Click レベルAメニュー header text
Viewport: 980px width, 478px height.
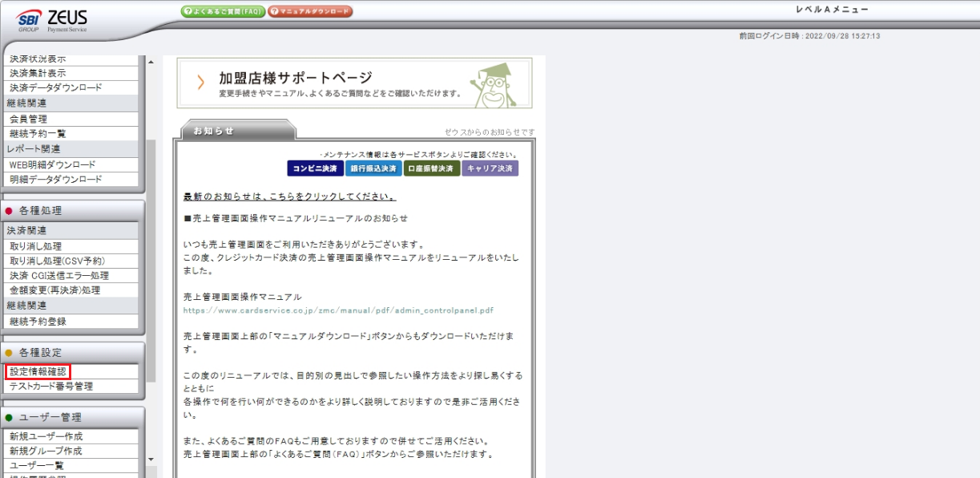coord(831,10)
